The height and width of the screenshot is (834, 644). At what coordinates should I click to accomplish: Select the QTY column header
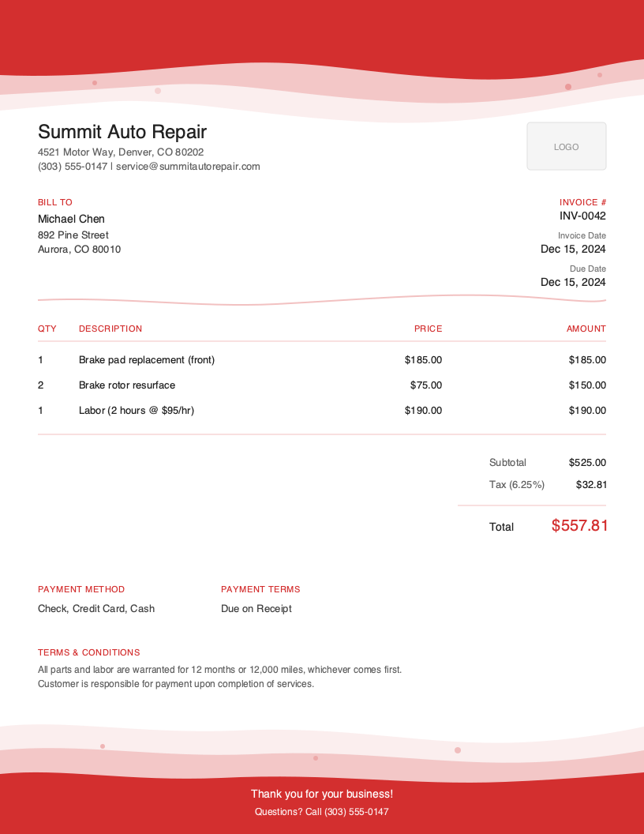[47, 329]
